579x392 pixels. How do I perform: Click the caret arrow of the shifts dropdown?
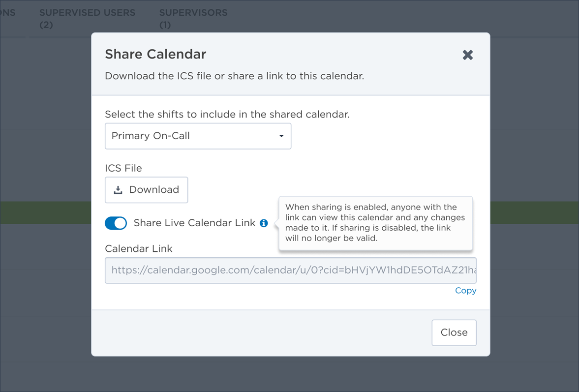[x=281, y=136]
